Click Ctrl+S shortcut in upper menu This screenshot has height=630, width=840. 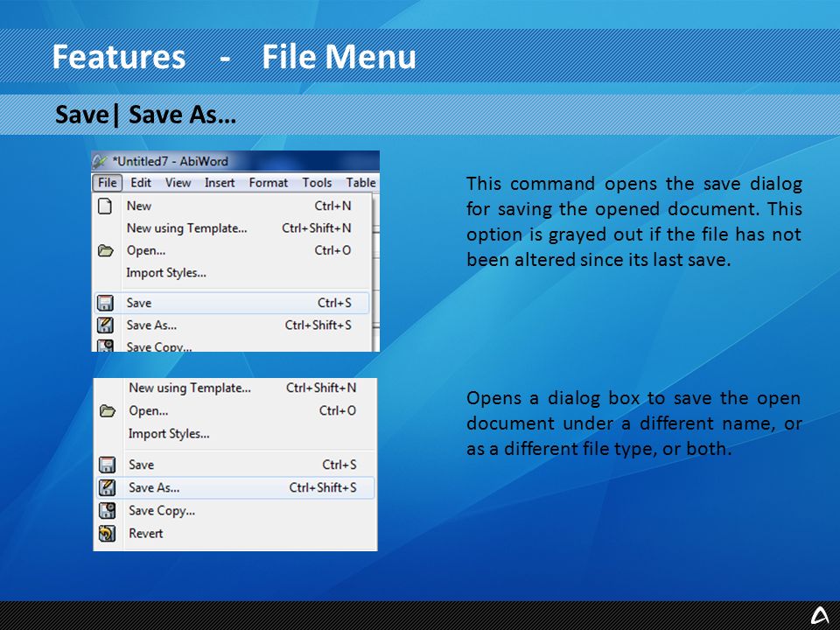coord(334,303)
